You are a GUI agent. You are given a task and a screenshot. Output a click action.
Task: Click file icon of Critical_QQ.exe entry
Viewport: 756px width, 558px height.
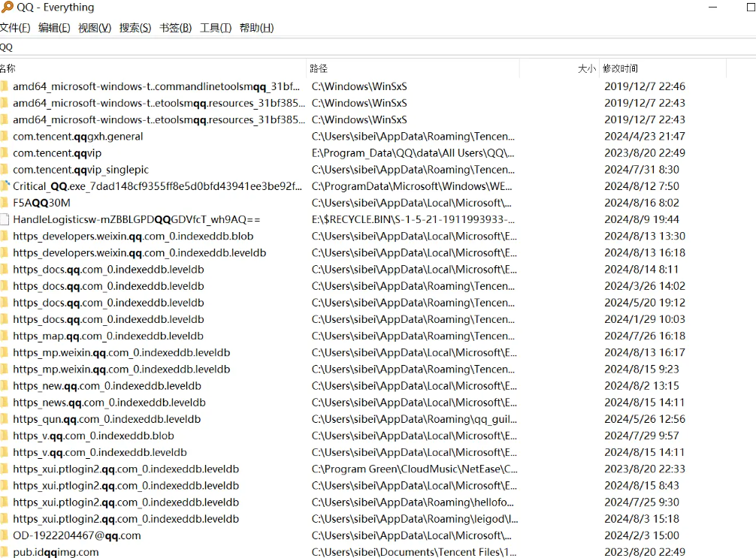[5, 186]
